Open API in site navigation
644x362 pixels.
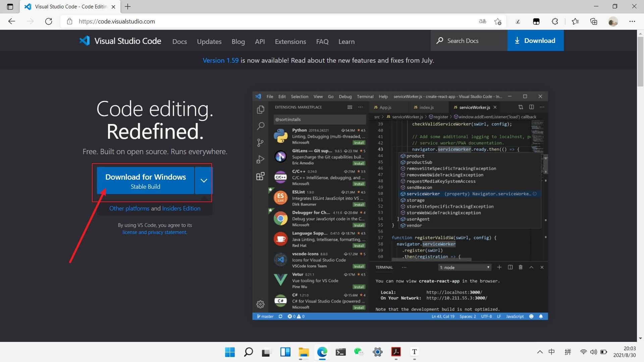(260, 42)
